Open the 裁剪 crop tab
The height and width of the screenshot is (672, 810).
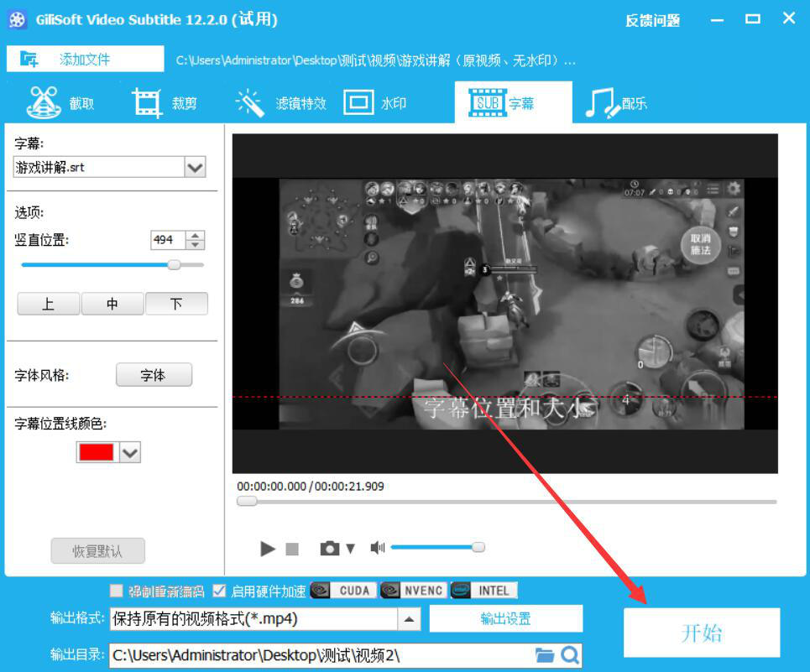coord(165,102)
